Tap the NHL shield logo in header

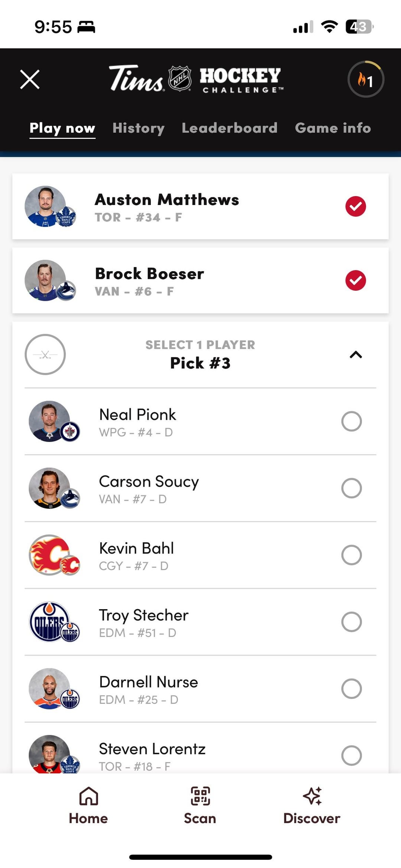coord(180,79)
